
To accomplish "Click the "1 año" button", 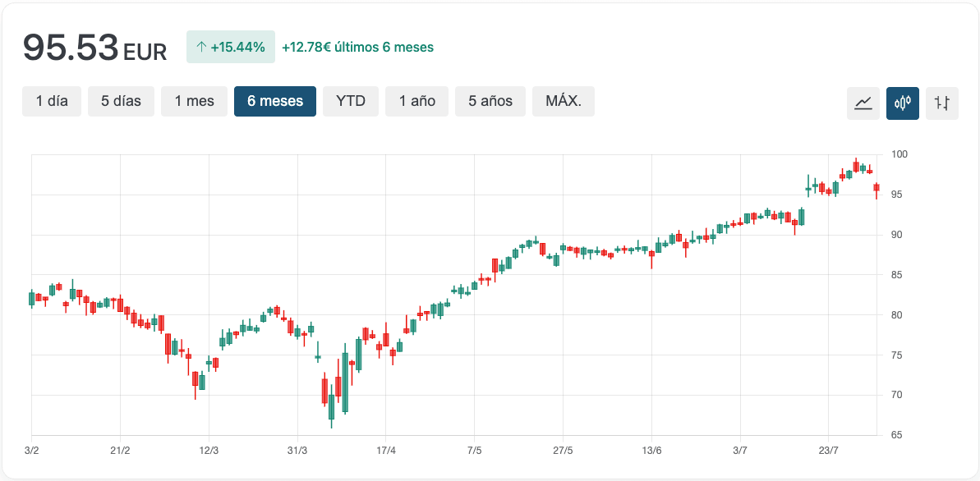I will coord(416,101).
